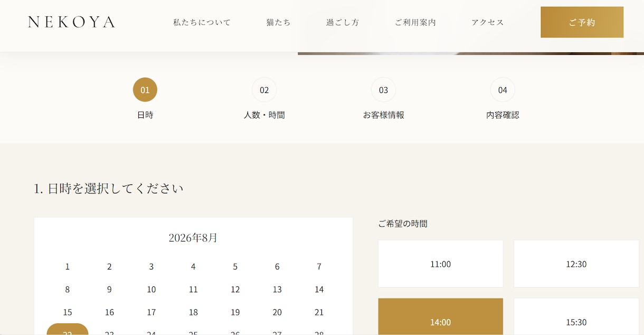Image resolution: width=644 pixels, height=335 pixels.
Task: Open the 私たちについて menu item
Action: tap(202, 22)
